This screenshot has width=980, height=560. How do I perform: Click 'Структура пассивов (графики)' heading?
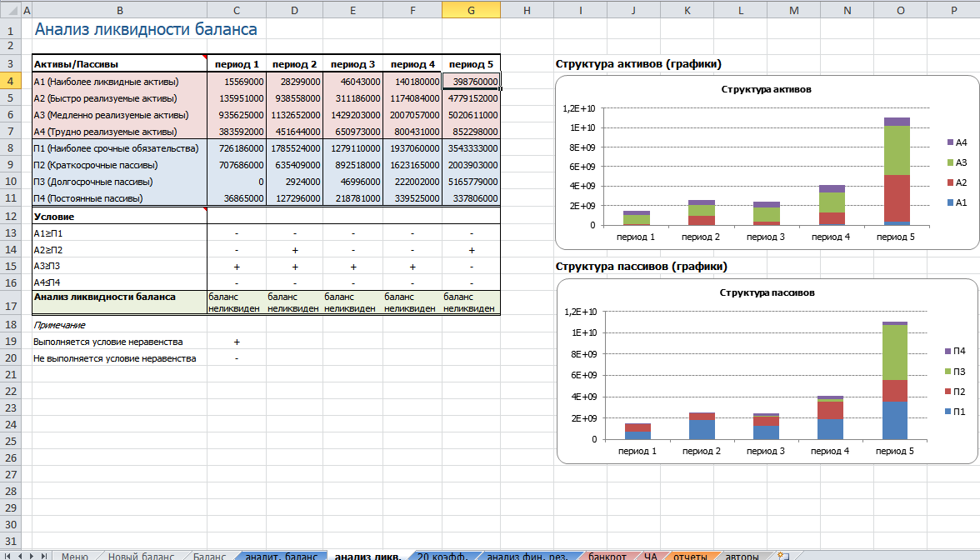click(642, 267)
